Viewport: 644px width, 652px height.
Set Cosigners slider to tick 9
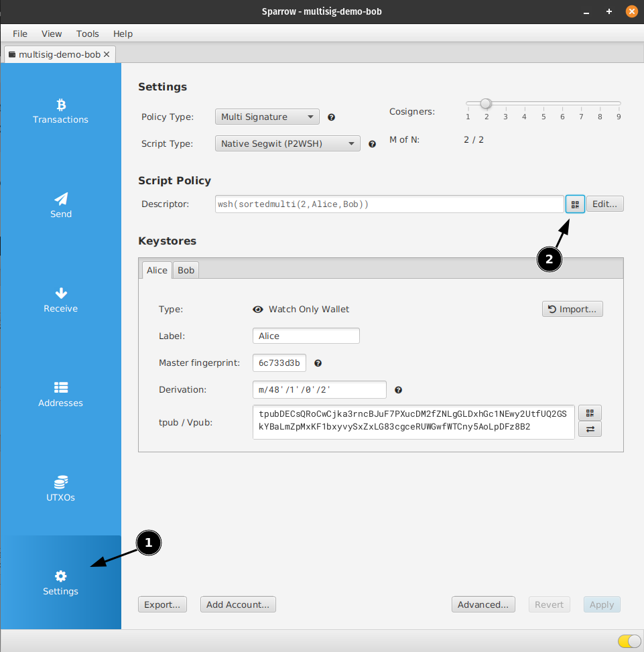619,104
